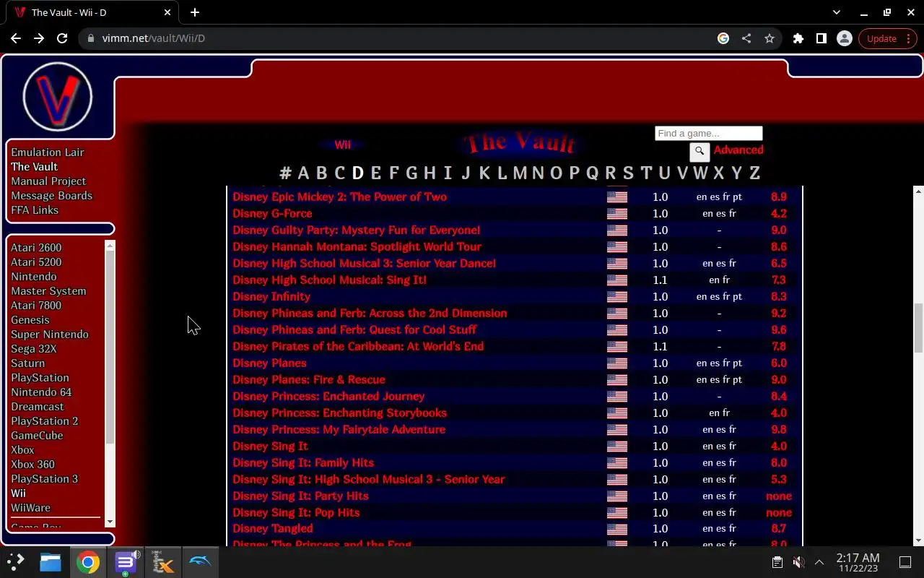
Task: Click console list scroll down arrow
Action: pos(110,522)
